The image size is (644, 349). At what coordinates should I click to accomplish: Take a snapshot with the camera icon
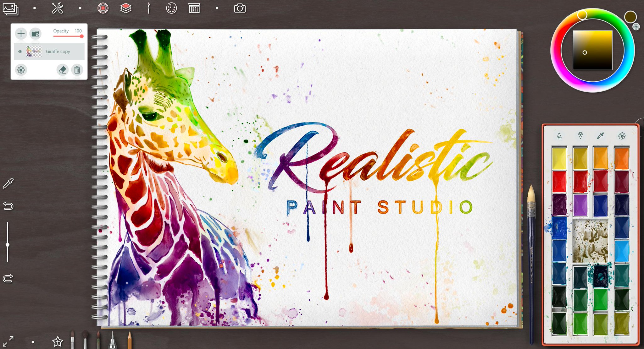240,8
